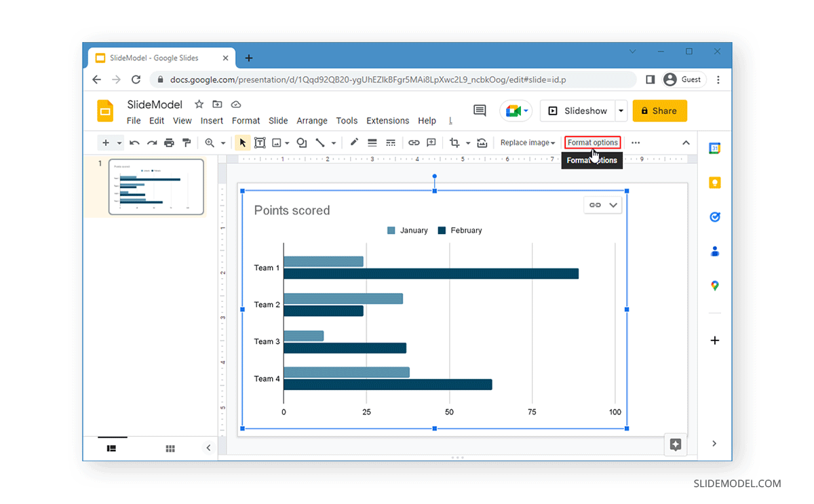The height and width of the screenshot is (504, 814).
Task: Star the SlideModel presentation
Action: pyautogui.click(x=199, y=104)
